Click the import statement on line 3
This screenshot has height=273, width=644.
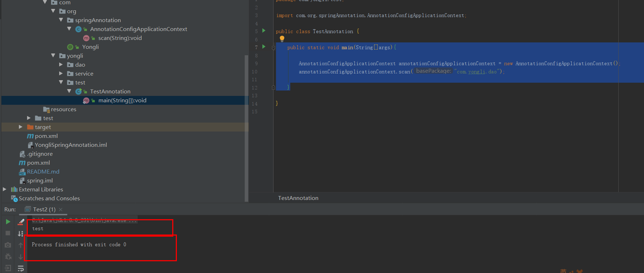point(371,16)
